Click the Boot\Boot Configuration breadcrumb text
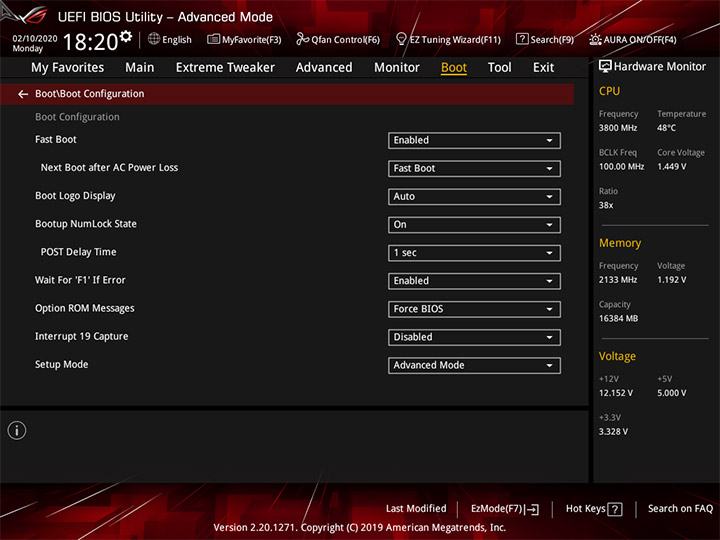Image resolution: width=720 pixels, height=540 pixels. point(90,94)
